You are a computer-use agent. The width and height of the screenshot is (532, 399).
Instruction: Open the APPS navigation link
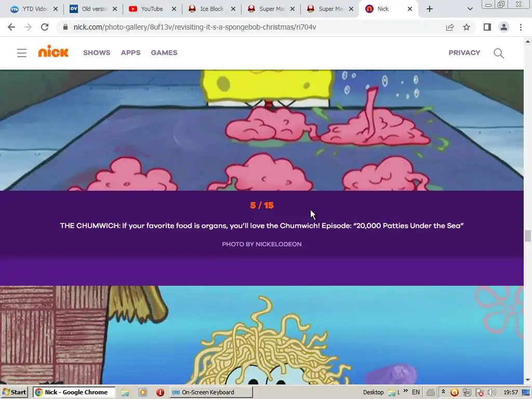tap(130, 52)
